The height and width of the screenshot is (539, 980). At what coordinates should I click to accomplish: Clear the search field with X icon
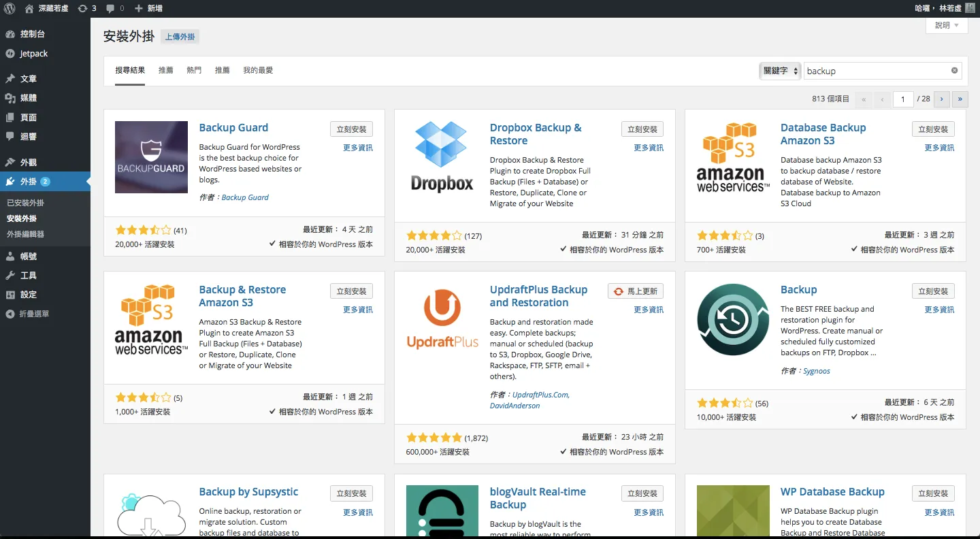click(x=954, y=71)
